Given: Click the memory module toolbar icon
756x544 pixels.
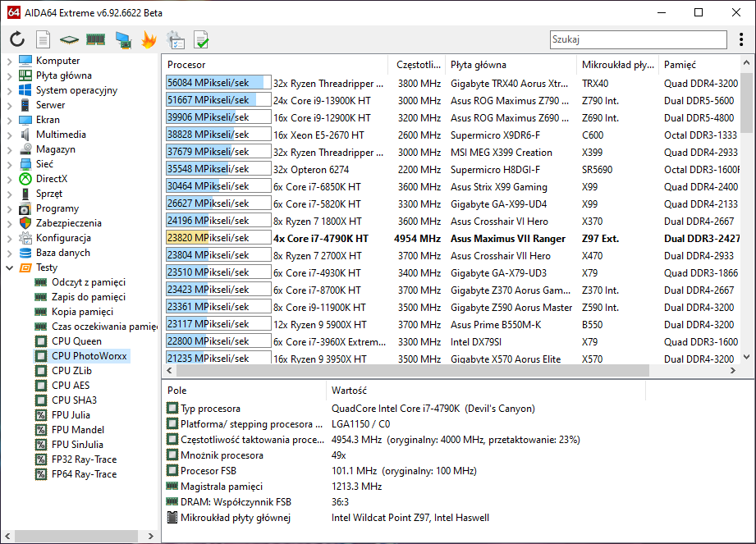Looking at the screenshot, I should click(96, 39).
